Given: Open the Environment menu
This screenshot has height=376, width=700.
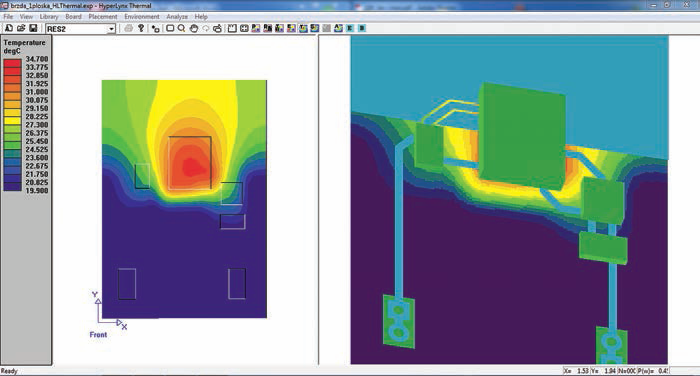Looking at the screenshot, I should click(142, 17).
